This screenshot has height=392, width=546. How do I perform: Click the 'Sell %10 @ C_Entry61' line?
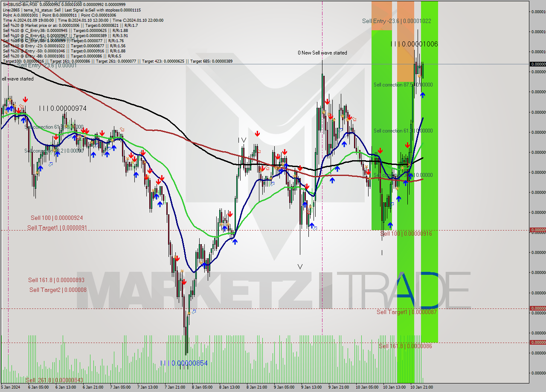65,35
